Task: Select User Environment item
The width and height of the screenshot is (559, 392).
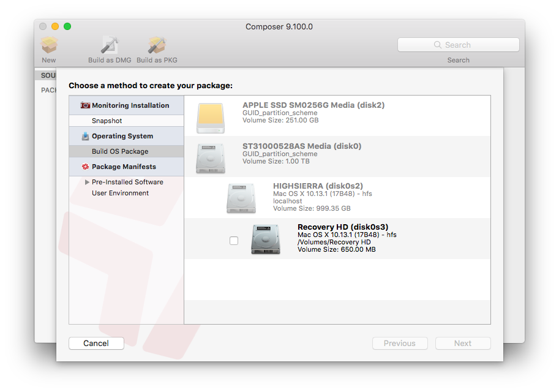Action: 120,193
